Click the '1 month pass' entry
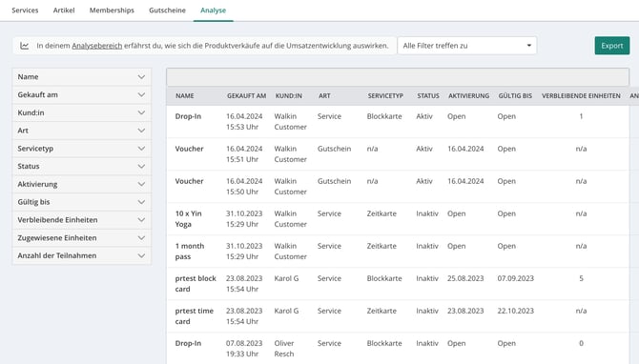639x364 pixels. coord(190,252)
